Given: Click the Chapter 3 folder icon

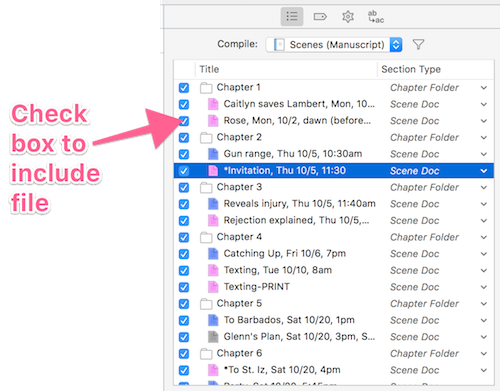Looking at the screenshot, I should [206, 187].
